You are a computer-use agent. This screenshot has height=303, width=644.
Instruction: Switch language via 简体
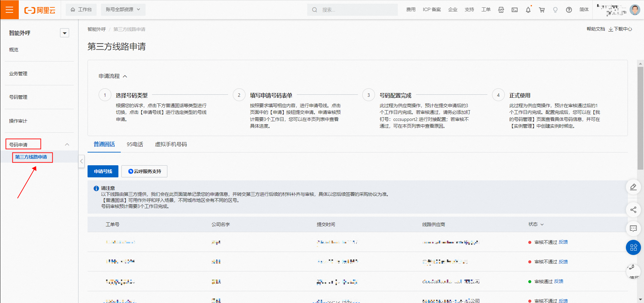coord(584,10)
